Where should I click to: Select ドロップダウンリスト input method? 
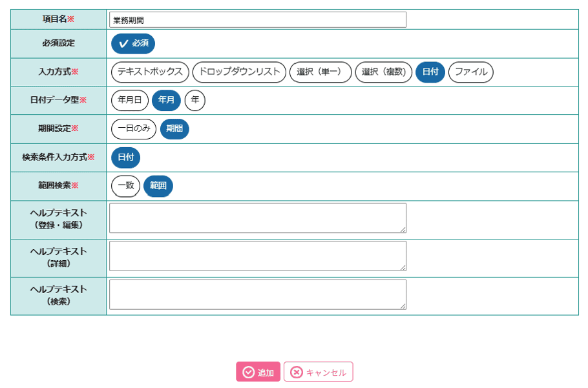coord(239,72)
